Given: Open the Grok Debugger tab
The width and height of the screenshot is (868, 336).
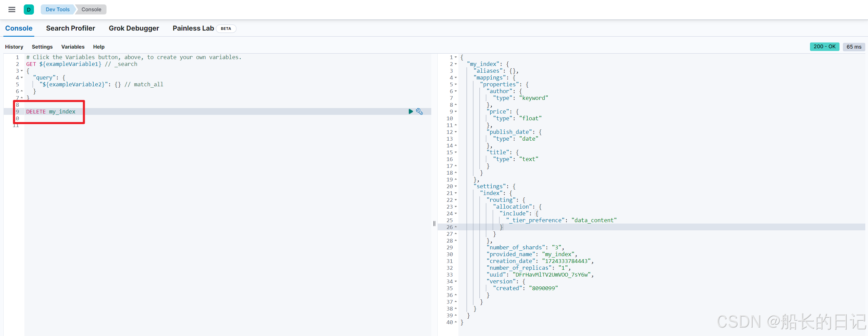Looking at the screenshot, I should tap(134, 29).
